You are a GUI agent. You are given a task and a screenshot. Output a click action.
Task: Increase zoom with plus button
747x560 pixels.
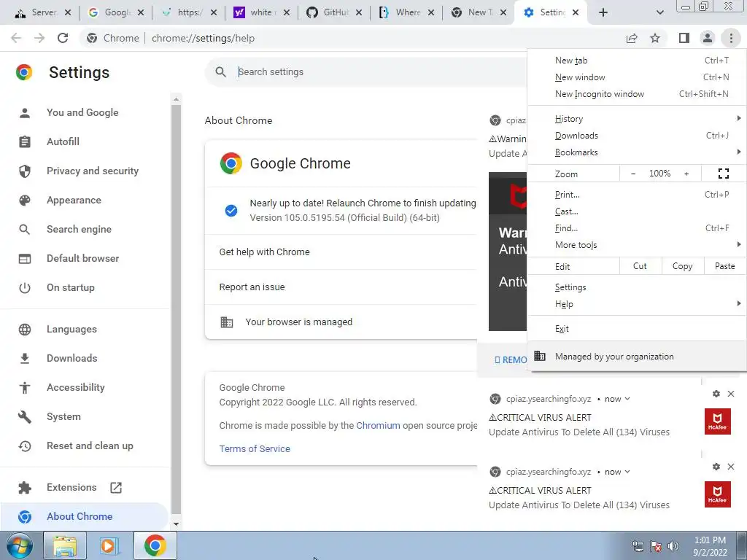tap(686, 174)
